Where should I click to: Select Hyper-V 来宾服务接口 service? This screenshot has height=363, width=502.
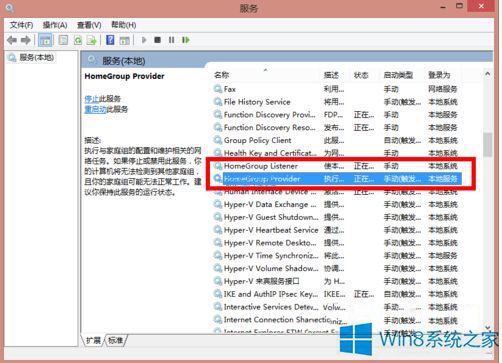337,281
